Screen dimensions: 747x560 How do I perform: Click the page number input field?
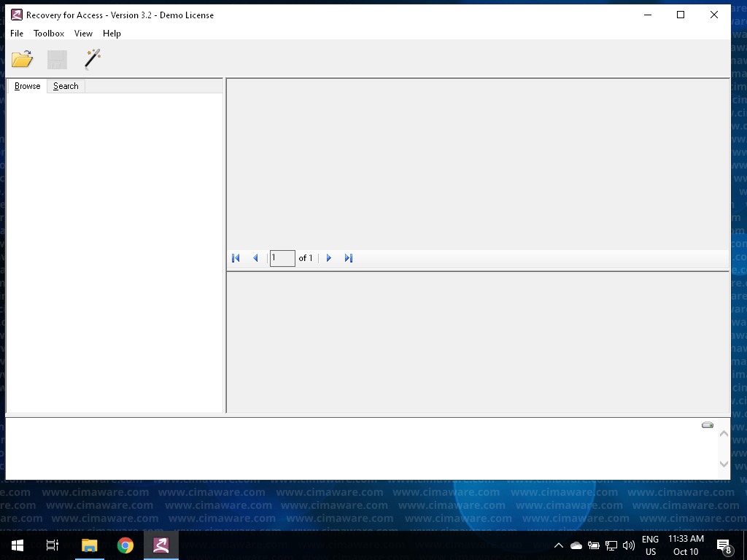point(282,258)
